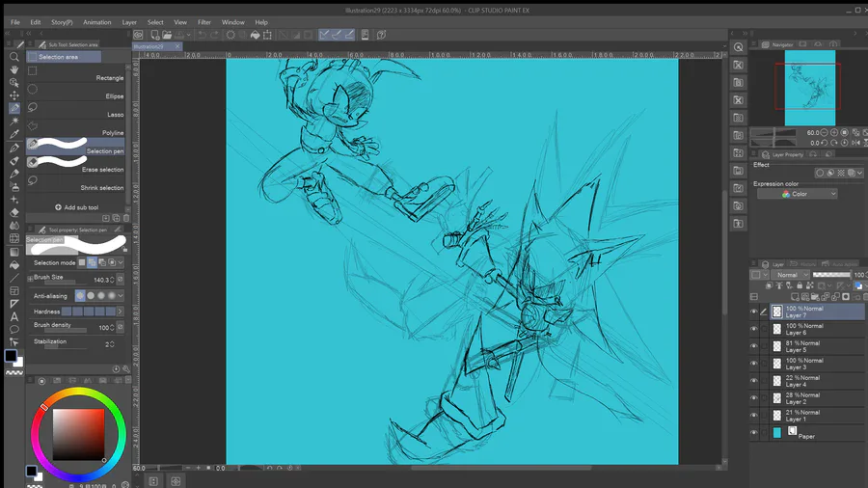Screen dimensions: 868x488
Task: Select the straight line Figure tool
Action: [x=14, y=278]
